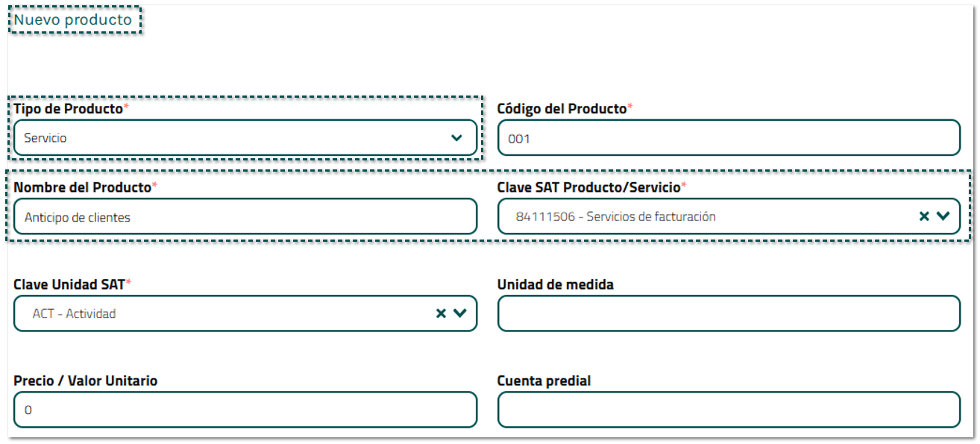Click the "Nuevo producto" heading
Image resolution: width=980 pixels, height=444 pixels.
73,20
